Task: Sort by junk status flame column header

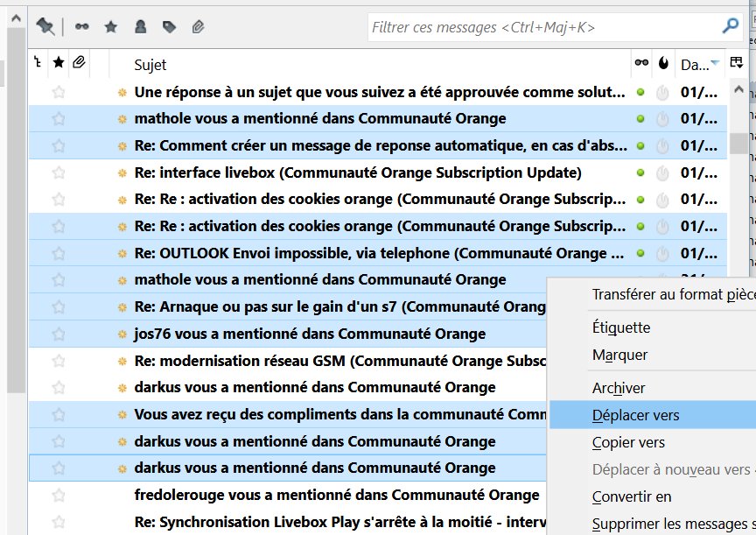Action: point(664,63)
